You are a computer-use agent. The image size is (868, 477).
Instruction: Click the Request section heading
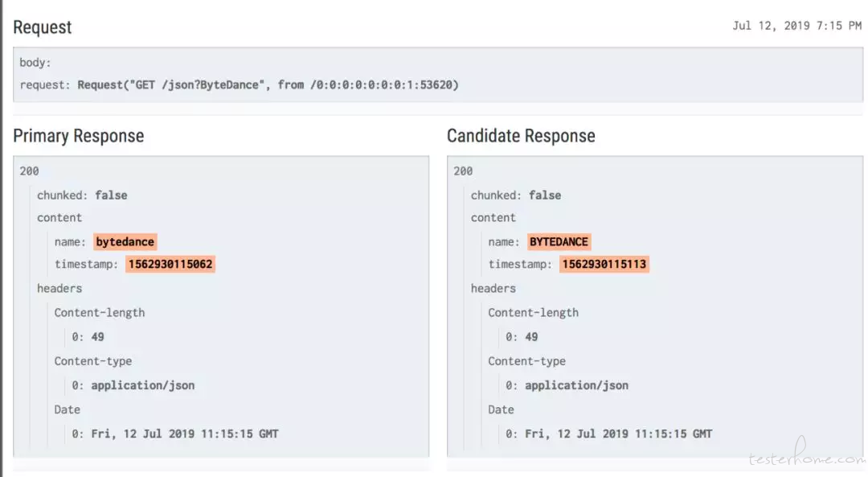point(43,27)
